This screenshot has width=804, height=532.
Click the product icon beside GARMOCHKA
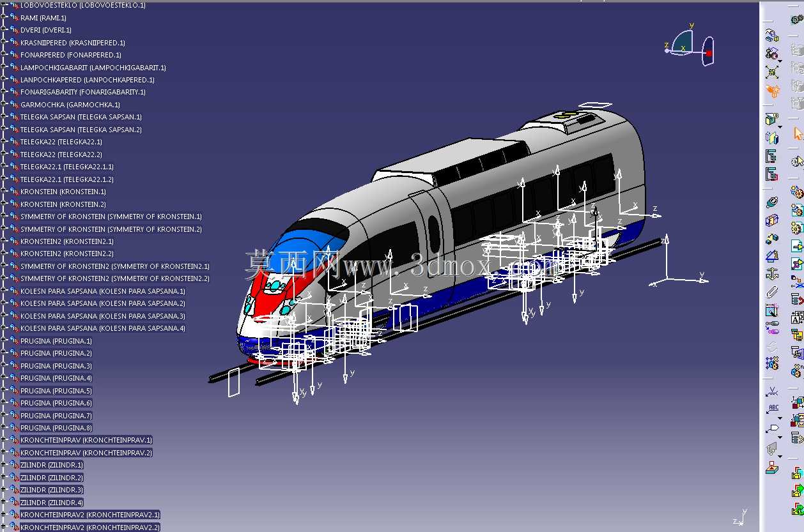tap(14, 105)
